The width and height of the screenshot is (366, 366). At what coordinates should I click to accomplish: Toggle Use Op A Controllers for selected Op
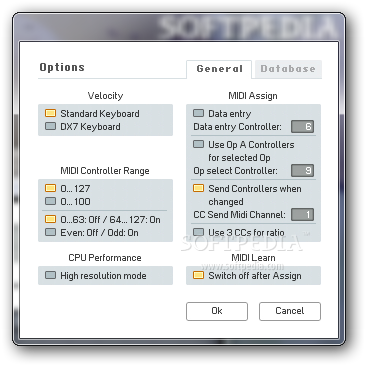[198, 144]
